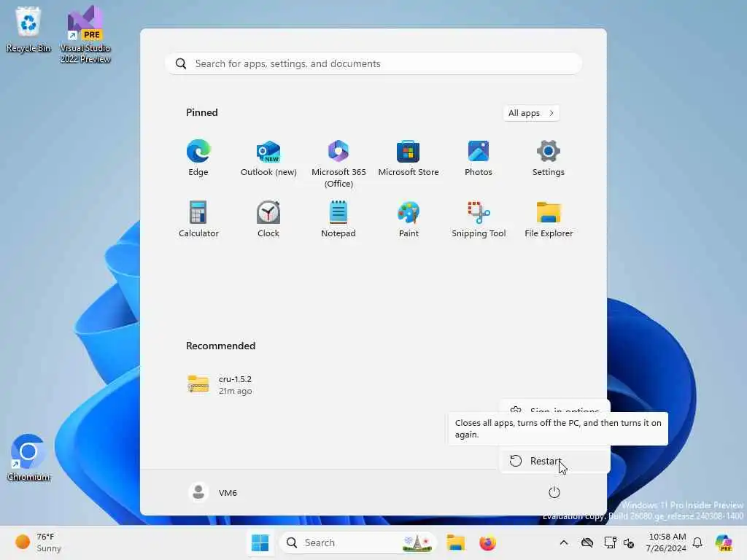Select the Chromium desktop shortcut

28,458
